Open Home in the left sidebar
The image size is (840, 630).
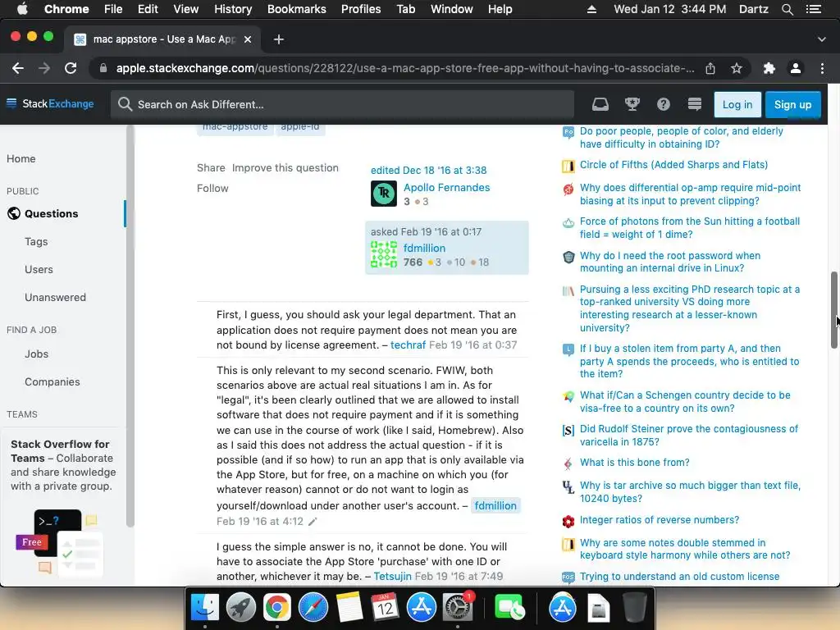click(21, 158)
